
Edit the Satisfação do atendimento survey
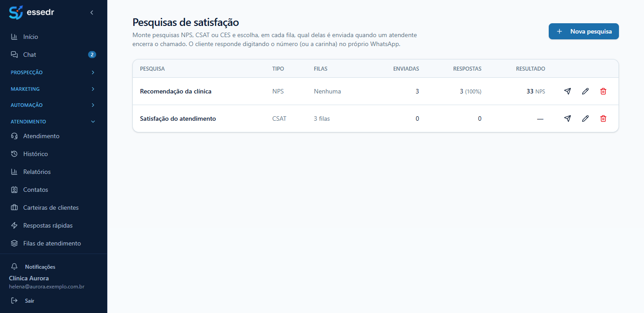[x=585, y=118]
